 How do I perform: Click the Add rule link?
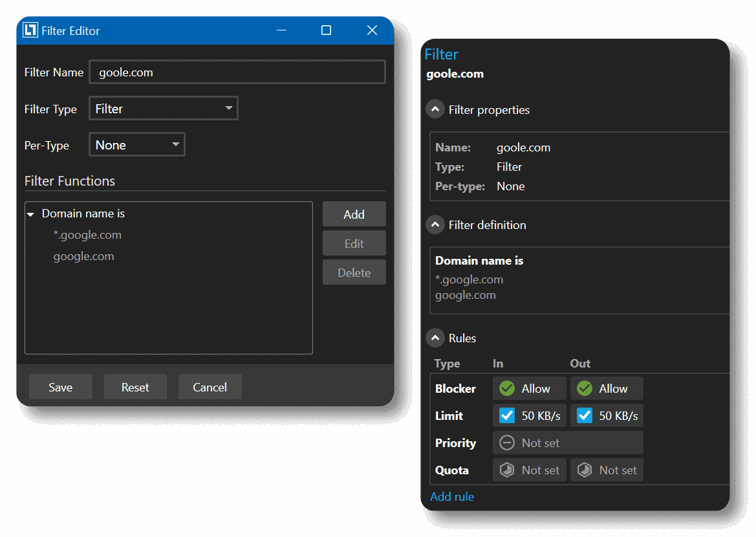point(451,496)
